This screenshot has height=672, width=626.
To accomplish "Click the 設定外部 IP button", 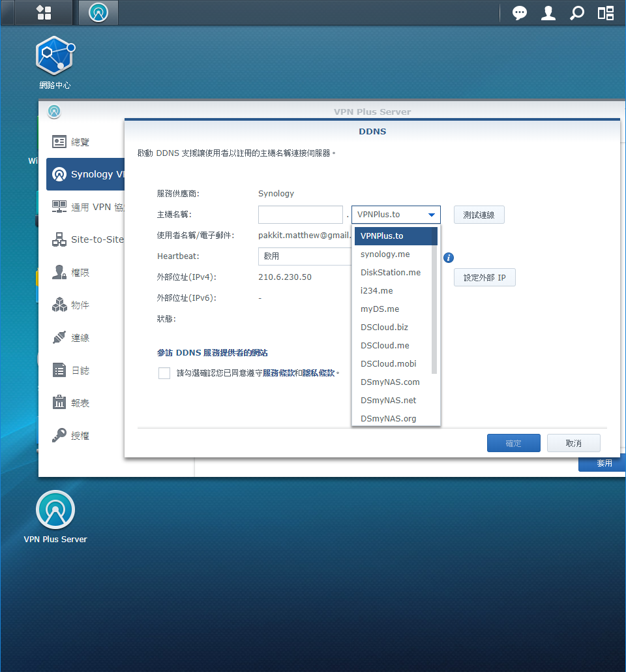I will [x=484, y=278].
